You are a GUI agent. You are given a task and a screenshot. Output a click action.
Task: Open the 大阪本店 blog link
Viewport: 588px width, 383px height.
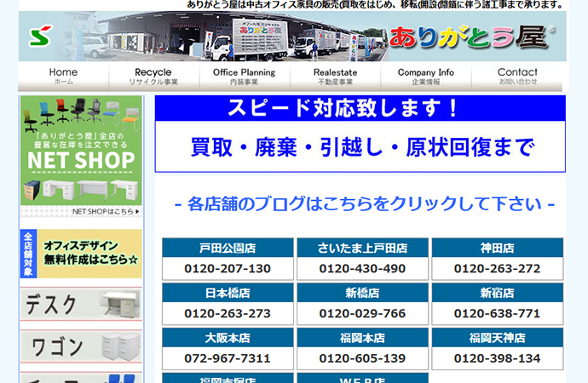coord(228,338)
